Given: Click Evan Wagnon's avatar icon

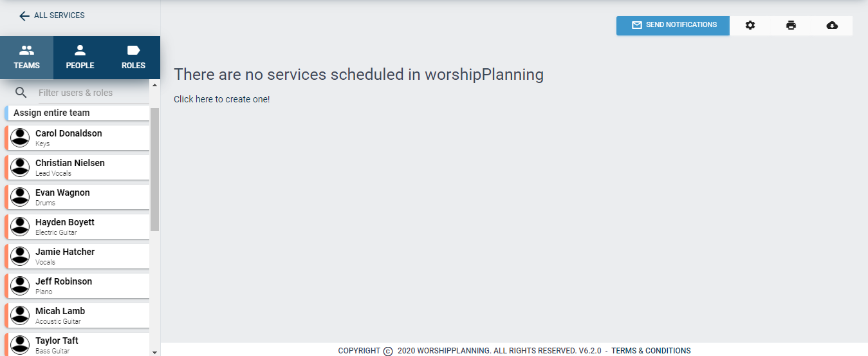Looking at the screenshot, I should tap(21, 196).
